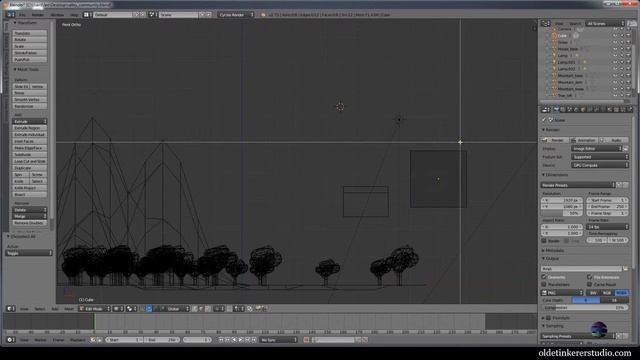Adjust the Compression slider
640x360 pixels.
(585, 307)
